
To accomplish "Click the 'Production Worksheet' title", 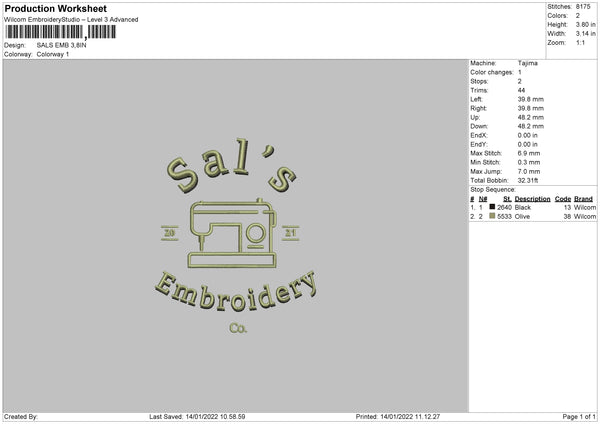I will [x=55, y=8].
